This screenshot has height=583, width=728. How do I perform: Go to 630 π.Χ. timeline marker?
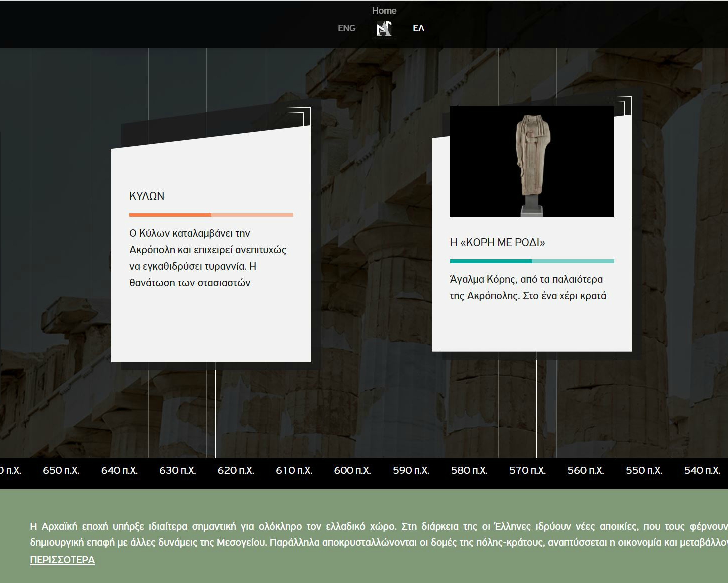tap(178, 470)
